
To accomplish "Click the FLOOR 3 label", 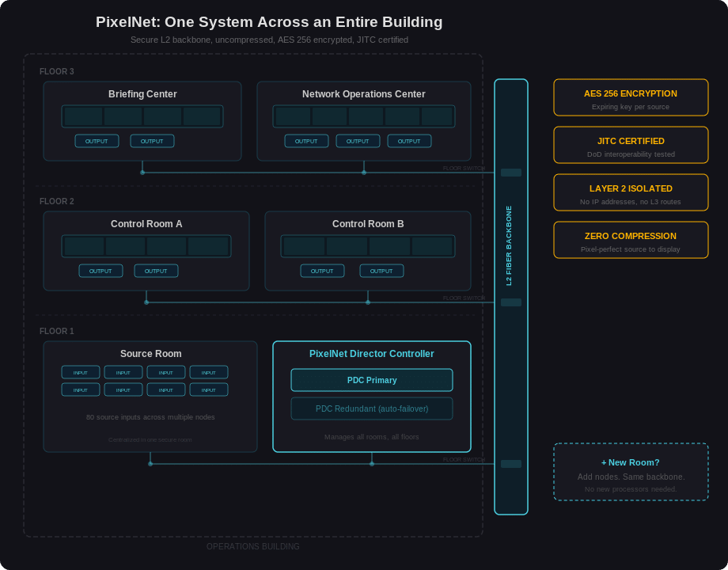I will 57,71.
